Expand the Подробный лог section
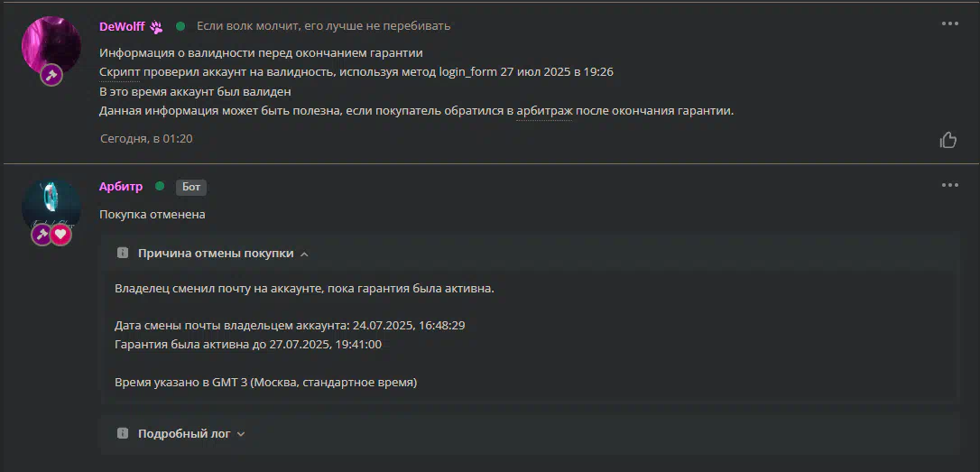980x472 pixels. (x=183, y=433)
